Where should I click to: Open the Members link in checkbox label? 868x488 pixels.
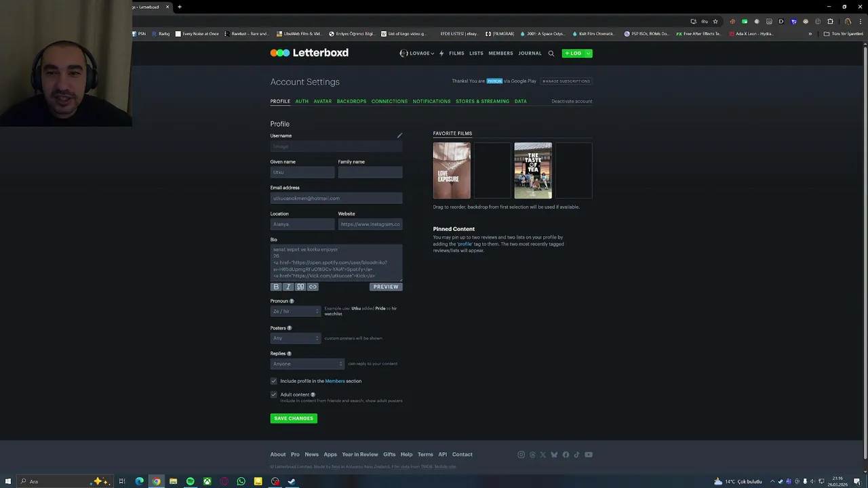point(335,381)
